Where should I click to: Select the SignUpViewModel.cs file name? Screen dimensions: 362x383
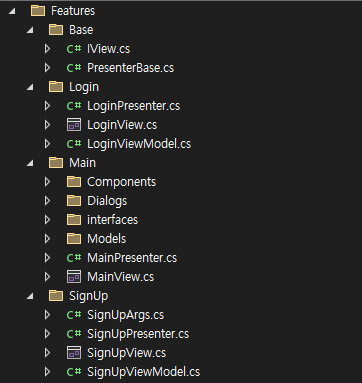144,372
